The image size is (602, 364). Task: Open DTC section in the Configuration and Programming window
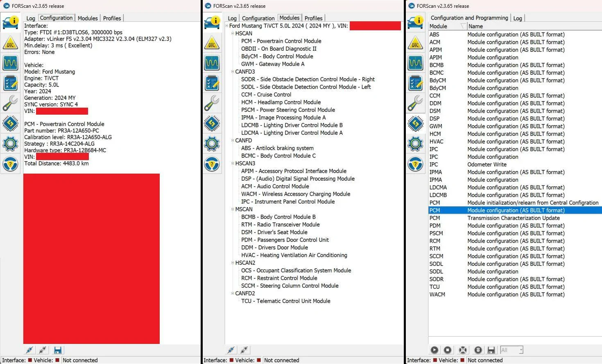pyautogui.click(x=415, y=43)
